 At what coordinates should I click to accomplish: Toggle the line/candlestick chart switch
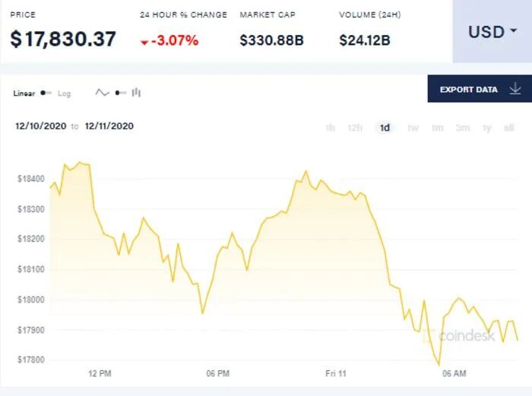click(120, 93)
